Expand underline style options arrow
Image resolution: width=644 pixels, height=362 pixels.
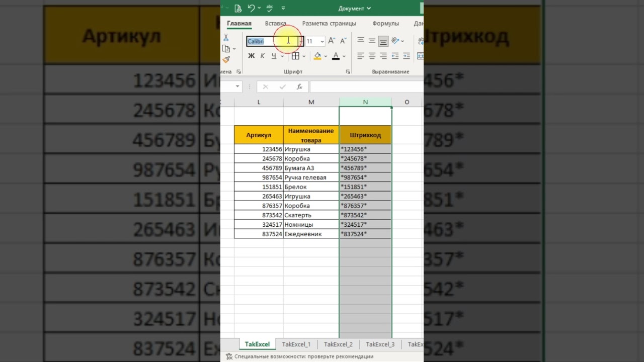pos(282,56)
